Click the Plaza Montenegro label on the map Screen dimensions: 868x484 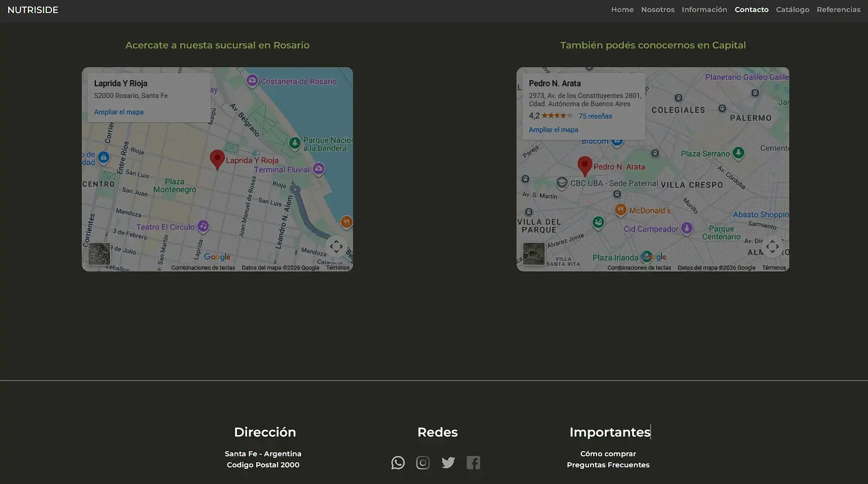pos(175,186)
